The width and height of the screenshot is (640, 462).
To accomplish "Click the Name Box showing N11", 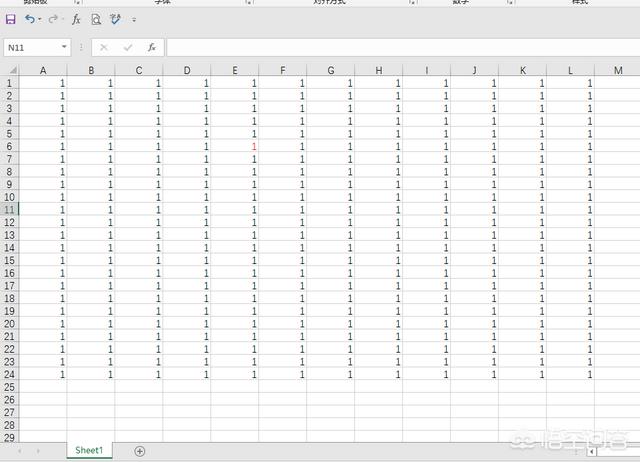I will coord(31,48).
